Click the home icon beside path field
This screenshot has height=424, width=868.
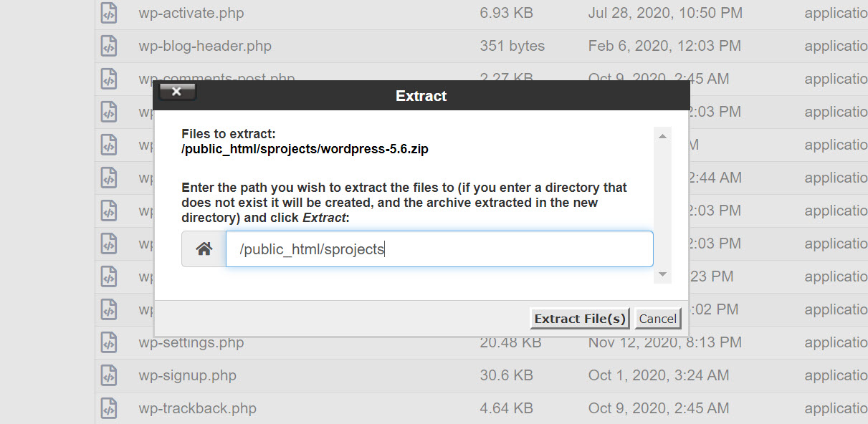pyautogui.click(x=204, y=249)
